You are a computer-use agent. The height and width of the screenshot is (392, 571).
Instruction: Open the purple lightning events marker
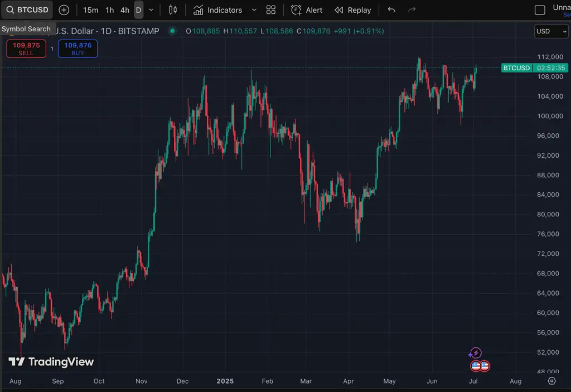[475, 353]
